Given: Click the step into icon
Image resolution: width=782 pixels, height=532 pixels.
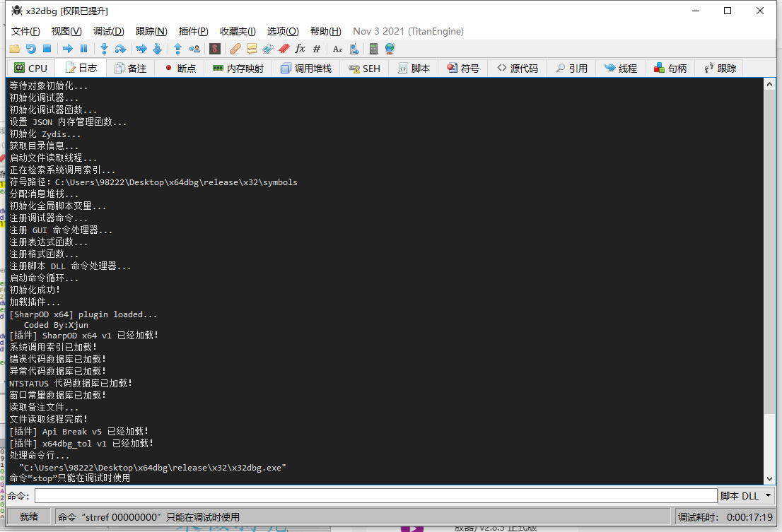Looking at the screenshot, I should click(x=104, y=49).
